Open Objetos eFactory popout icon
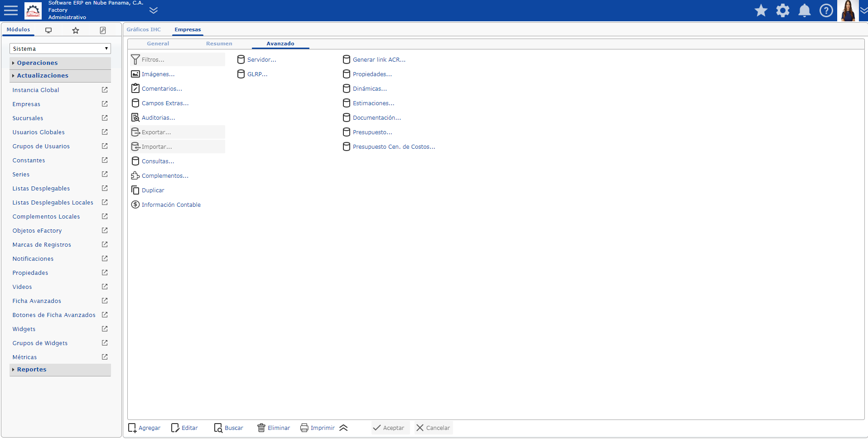Screen dimensions: 868x439 (105, 230)
